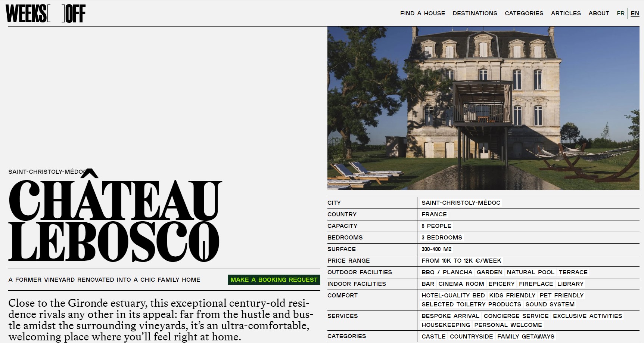Open the château hero photo
The height and width of the screenshot is (343, 644).
pyautogui.click(x=483, y=108)
